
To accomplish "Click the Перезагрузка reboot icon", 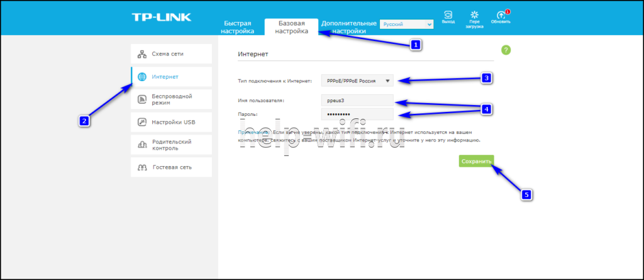I will pyautogui.click(x=475, y=14).
